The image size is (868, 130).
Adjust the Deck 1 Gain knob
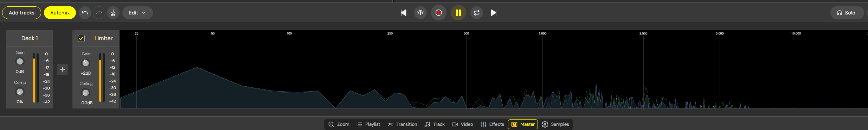coord(20,61)
